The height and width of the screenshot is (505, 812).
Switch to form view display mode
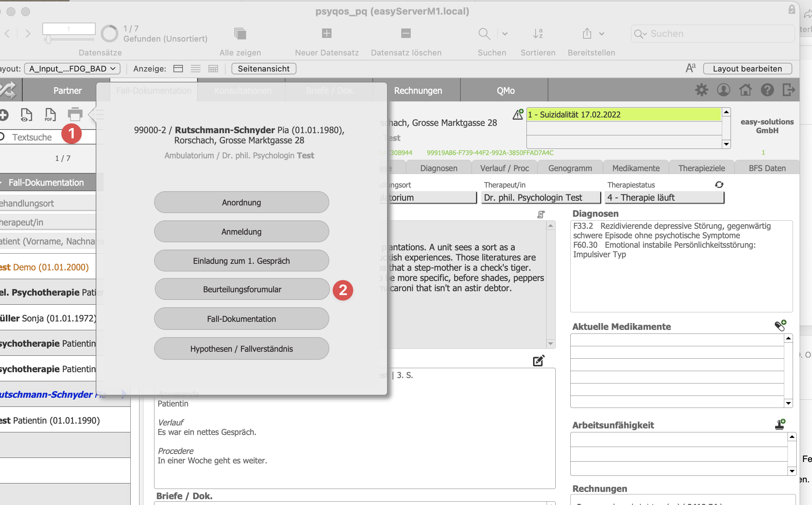pos(178,69)
